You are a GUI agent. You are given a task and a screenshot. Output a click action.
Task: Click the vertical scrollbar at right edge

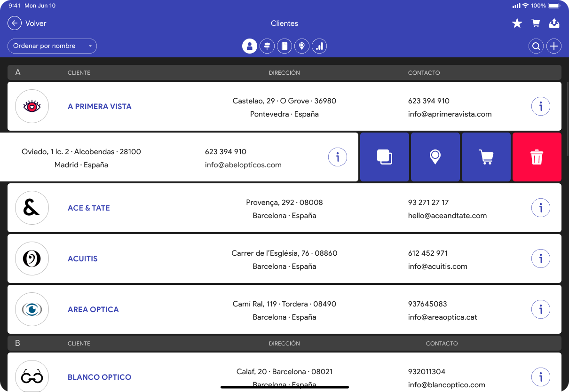pyautogui.click(x=567, y=118)
